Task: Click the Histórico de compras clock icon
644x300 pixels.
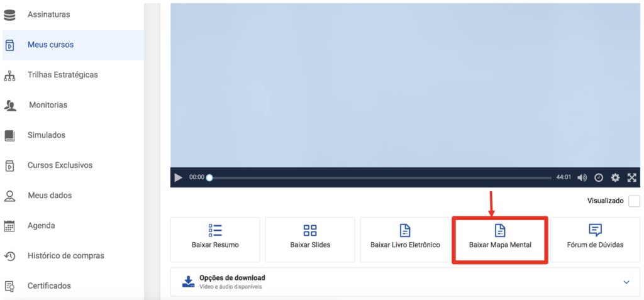Action: (x=9, y=256)
